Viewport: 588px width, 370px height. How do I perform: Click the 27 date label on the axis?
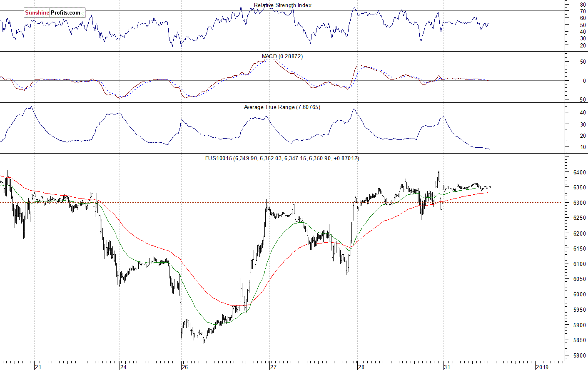(x=273, y=367)
